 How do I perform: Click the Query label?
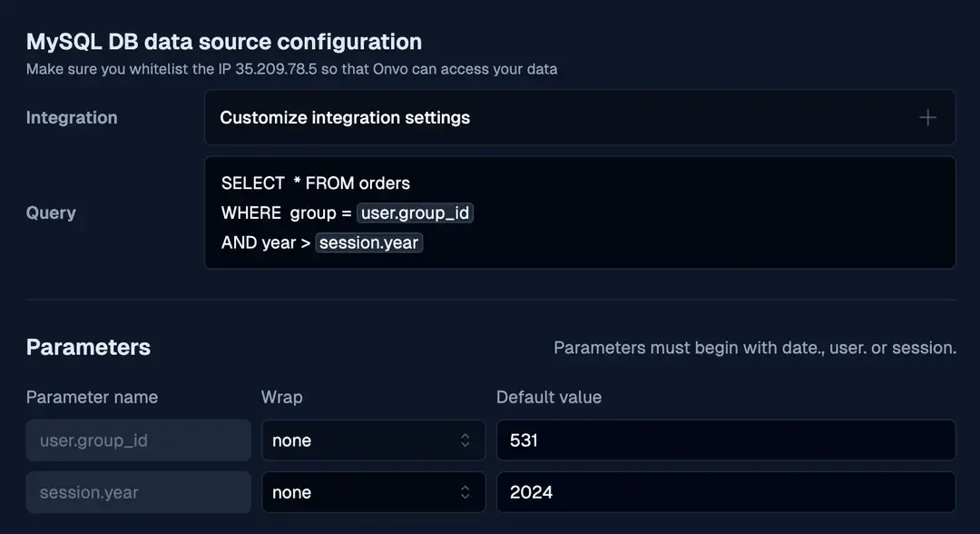pyautogui.click(x=51, y=213)
